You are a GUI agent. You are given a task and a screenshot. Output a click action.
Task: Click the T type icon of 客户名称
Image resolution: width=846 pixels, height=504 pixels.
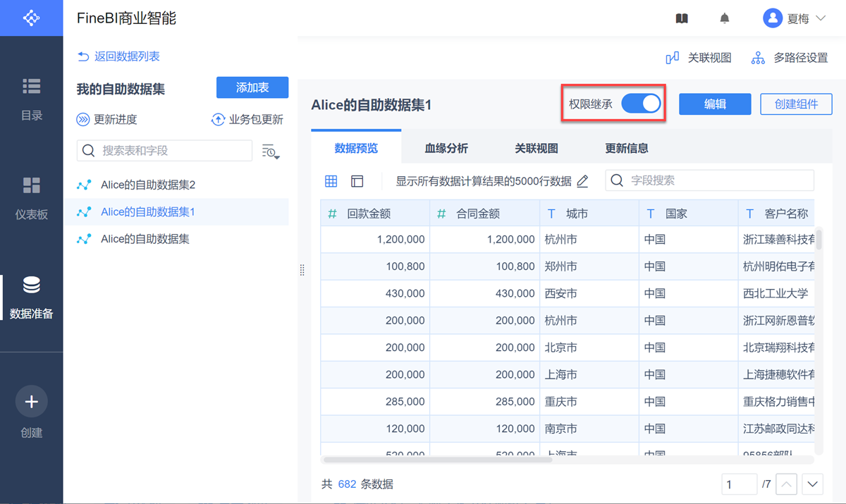(749, 214)
